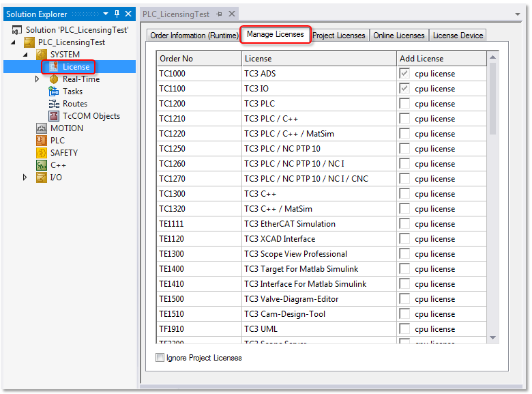This screenshot has width=532, height=394.
Task: Pin the PLC_LicensingTest document tab
Action: [x=219, y=14]
